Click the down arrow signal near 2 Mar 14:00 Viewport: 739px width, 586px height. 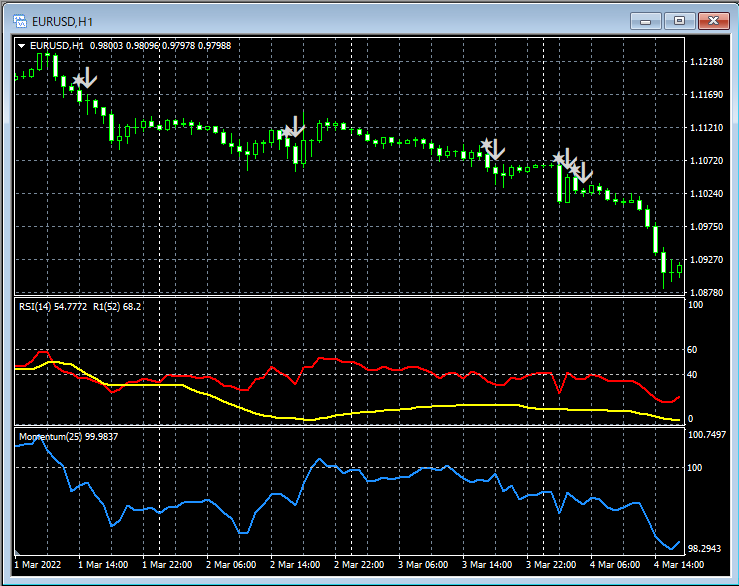pyautogui.click(x=296, y=126)
